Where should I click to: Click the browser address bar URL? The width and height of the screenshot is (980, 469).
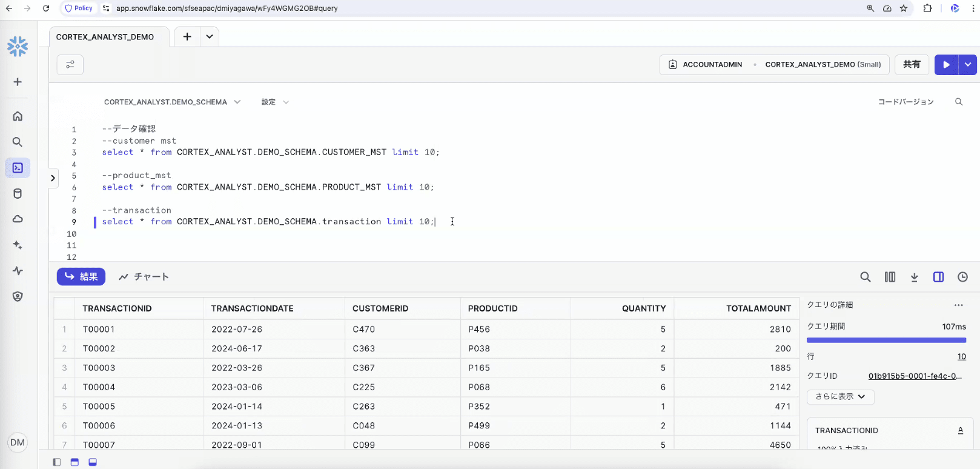coord(227,8)
